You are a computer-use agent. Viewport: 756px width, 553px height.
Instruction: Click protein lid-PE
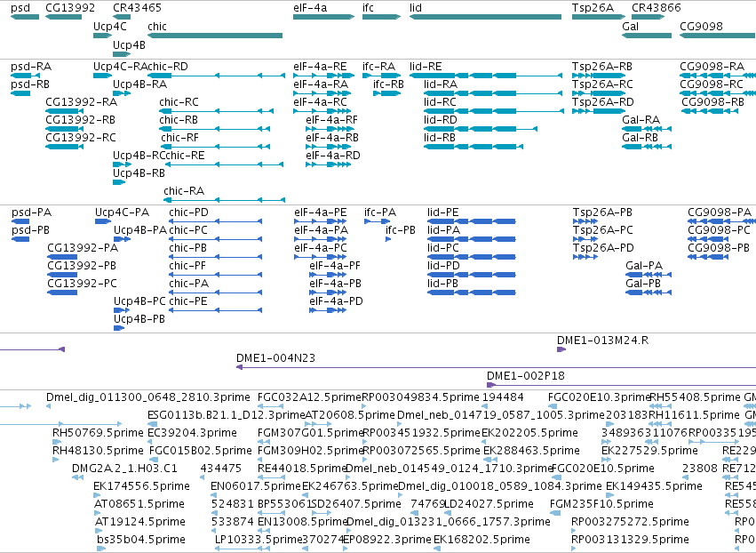[x=472, y=221]
